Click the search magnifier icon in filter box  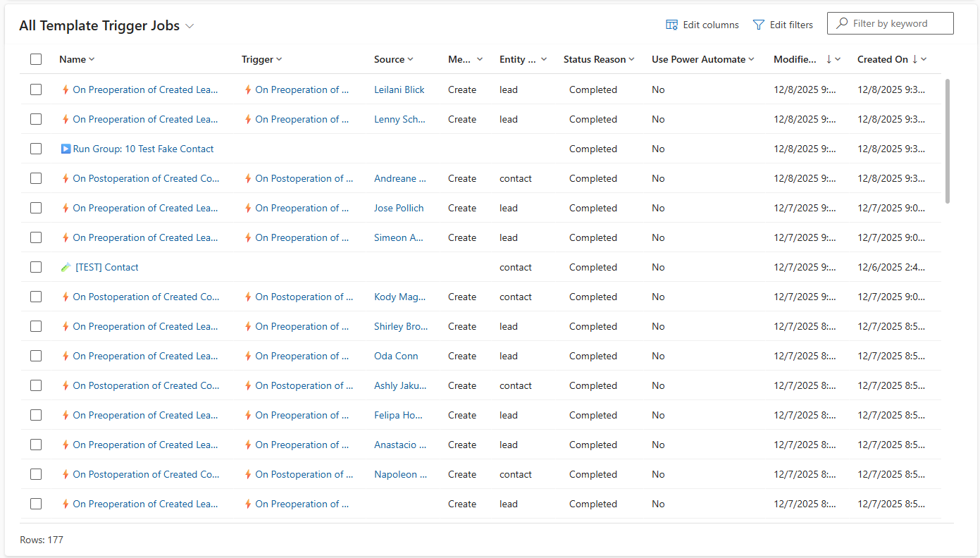[841, 23]
